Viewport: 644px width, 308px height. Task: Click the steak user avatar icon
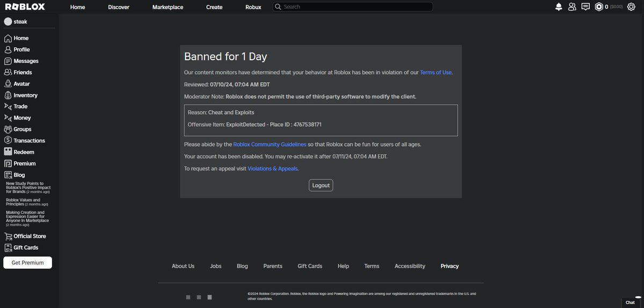click(8, 22)
